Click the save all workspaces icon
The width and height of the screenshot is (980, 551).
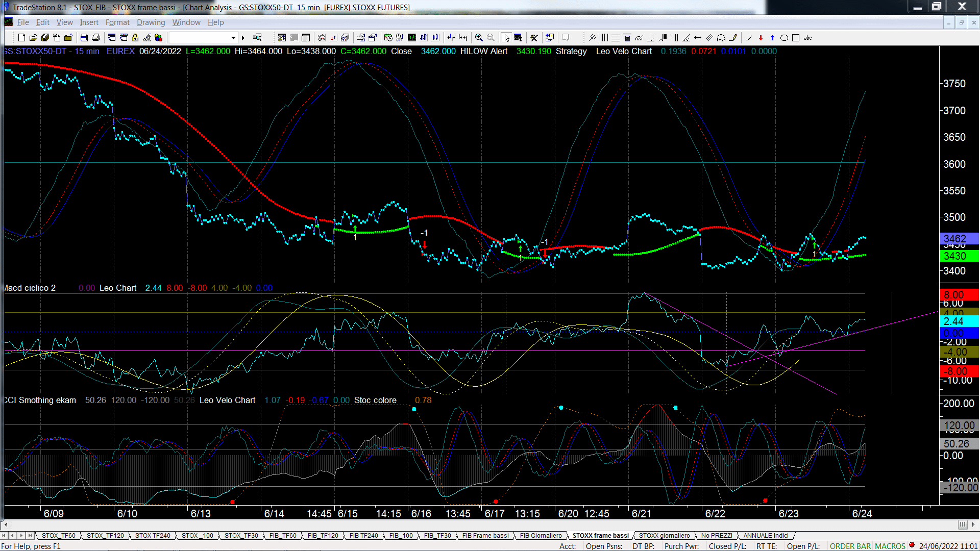[x=45, y=38]
